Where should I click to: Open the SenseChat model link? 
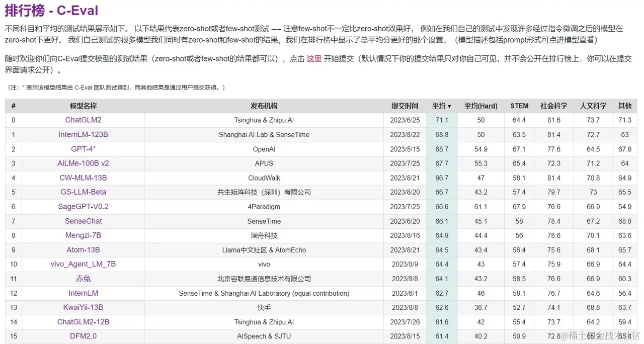coord(83,221)
